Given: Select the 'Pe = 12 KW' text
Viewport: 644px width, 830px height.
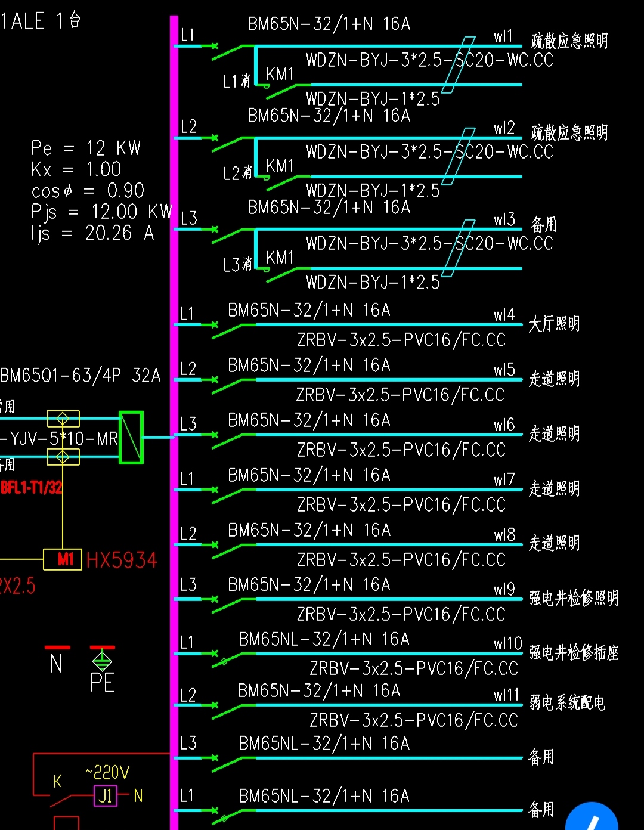Looking at the screenshot, I should click(x=86, y=148).
